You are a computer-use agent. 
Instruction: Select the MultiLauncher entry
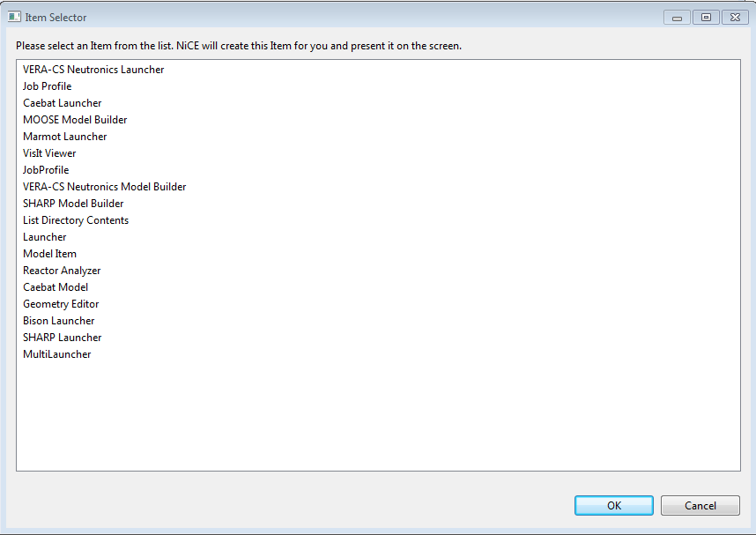57,354
